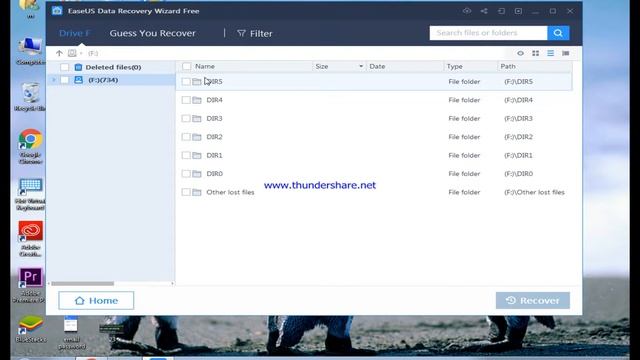Screen dimensions: 640x360
Task: Click the F: drive icon in tree
Action: coord(78,80)
